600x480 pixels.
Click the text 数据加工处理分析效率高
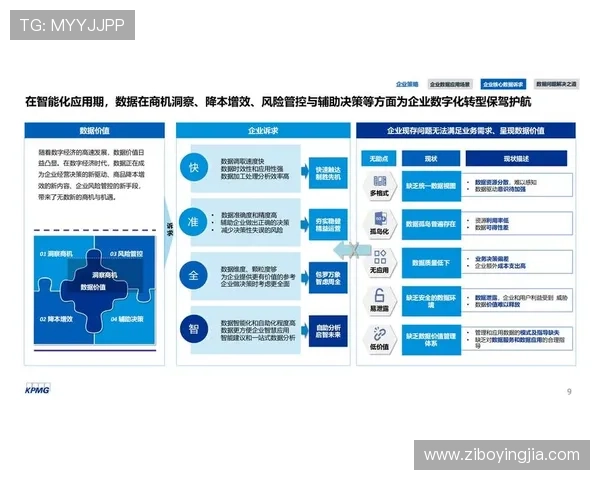click(255, 176)
